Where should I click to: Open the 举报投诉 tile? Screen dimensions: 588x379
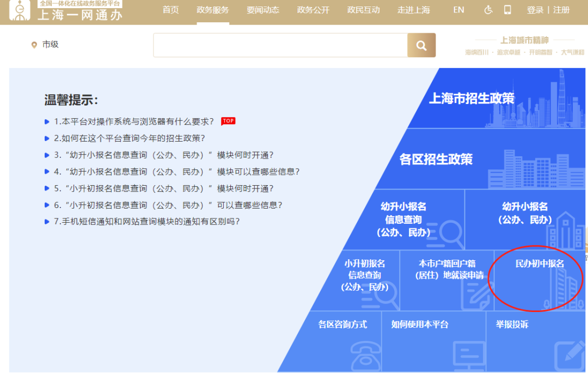tap(536, 341)
